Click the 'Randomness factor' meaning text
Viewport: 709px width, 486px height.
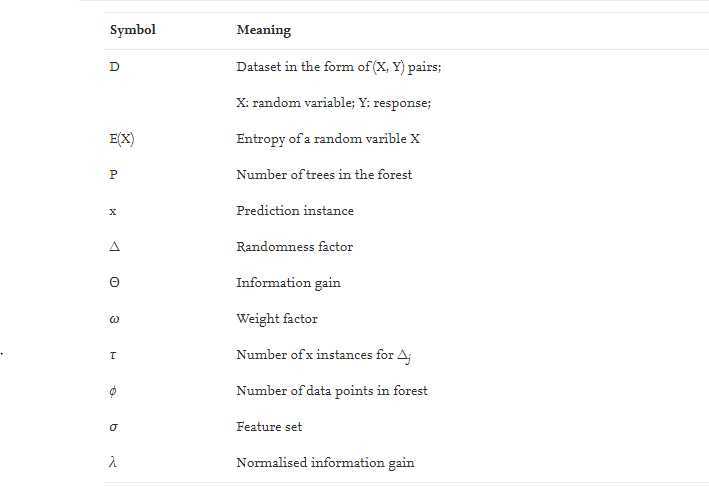click(x=294, y=246)
